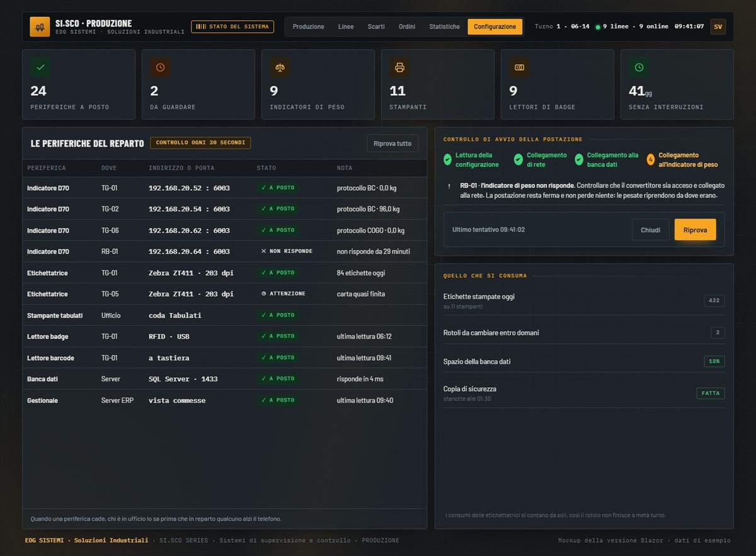Click the scale icon in Indicatori di peso card

coord(280,67)
